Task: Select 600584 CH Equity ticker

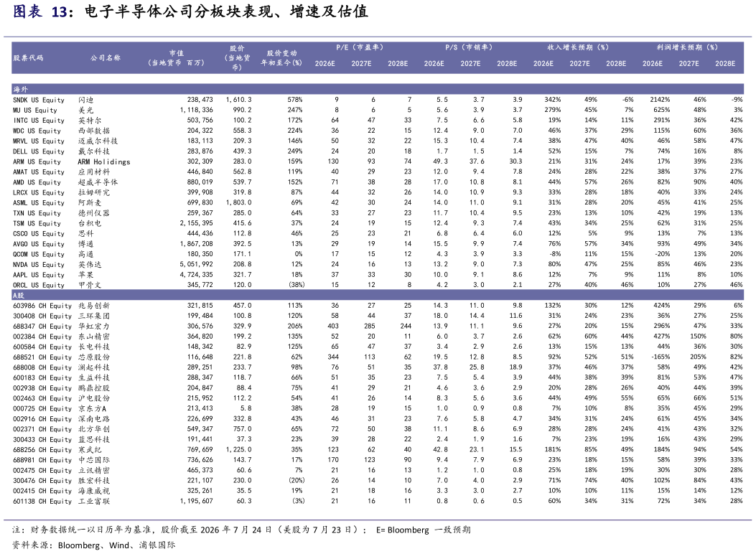Action: tap(42, 347)
